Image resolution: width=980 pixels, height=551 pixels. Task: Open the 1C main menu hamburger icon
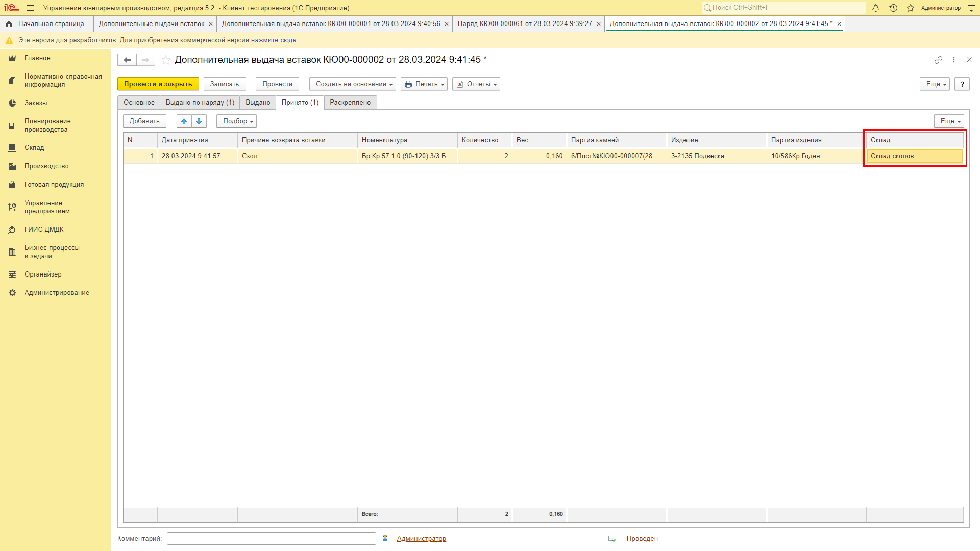pyautogui.click(x=31, y=8)
